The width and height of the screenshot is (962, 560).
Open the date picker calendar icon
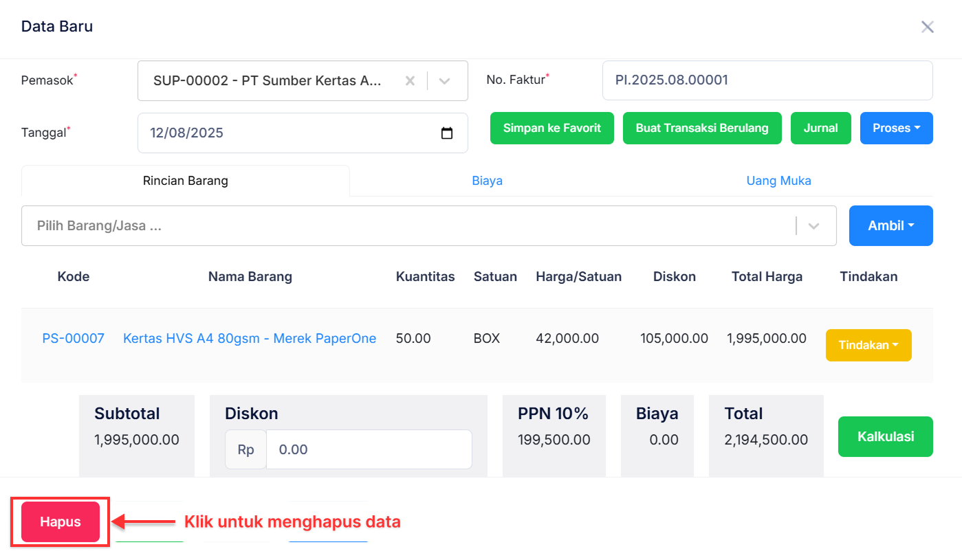point(447,133)
